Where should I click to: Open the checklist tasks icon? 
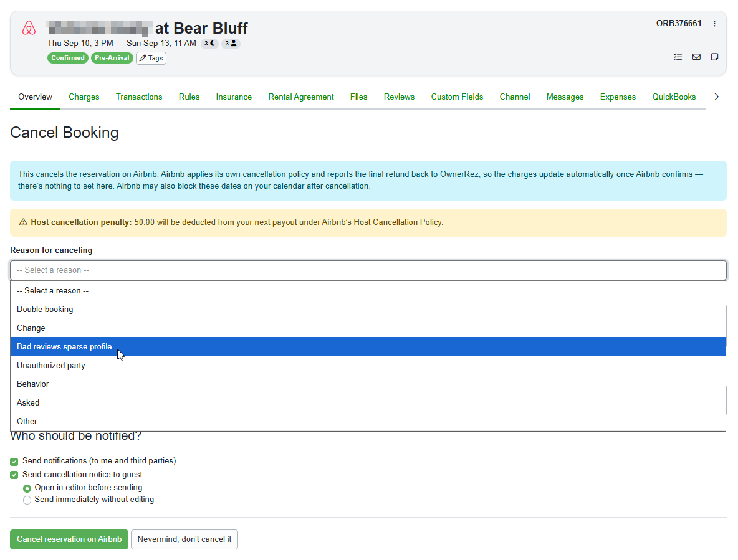[678, 57]
